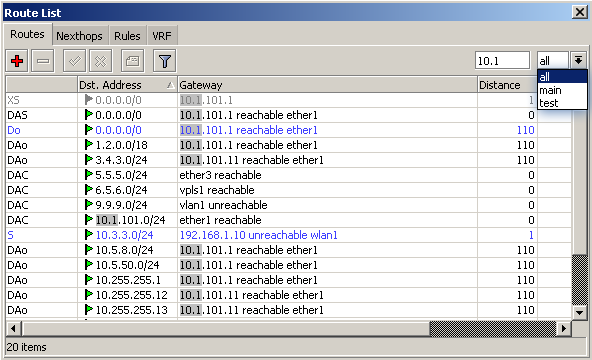Click the red plus add route button
The image size is (592, 360).
[17, 61]
